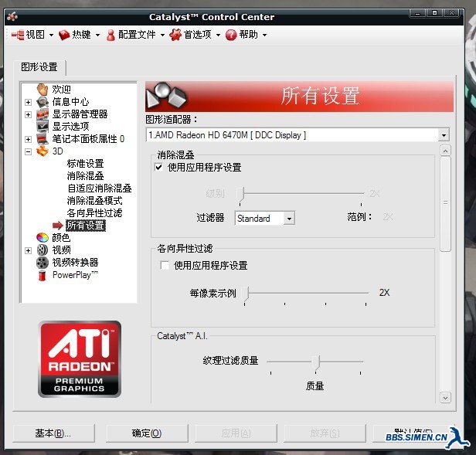
Task: Click the 显示选项 label in the tree
Action: coord(71,126)
